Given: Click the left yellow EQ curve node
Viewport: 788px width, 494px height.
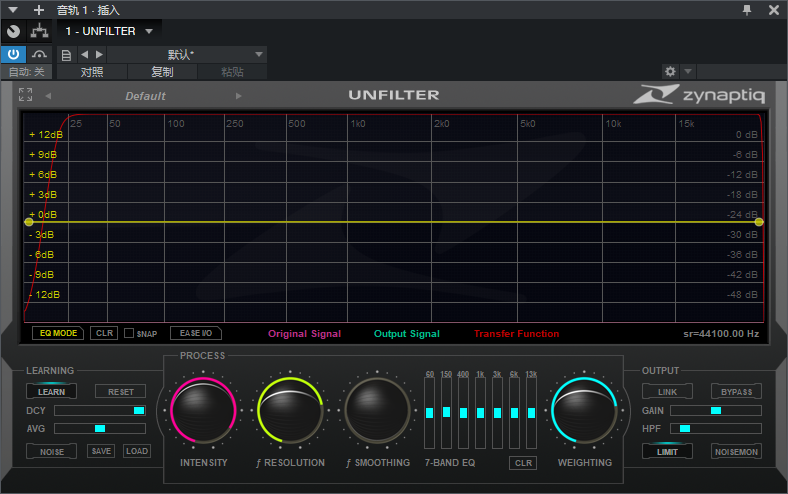Looking at the screenshot, I should [29, 222].
